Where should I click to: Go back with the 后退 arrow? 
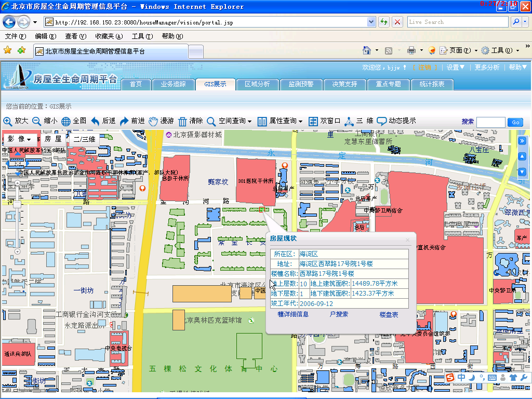point(96,121)
